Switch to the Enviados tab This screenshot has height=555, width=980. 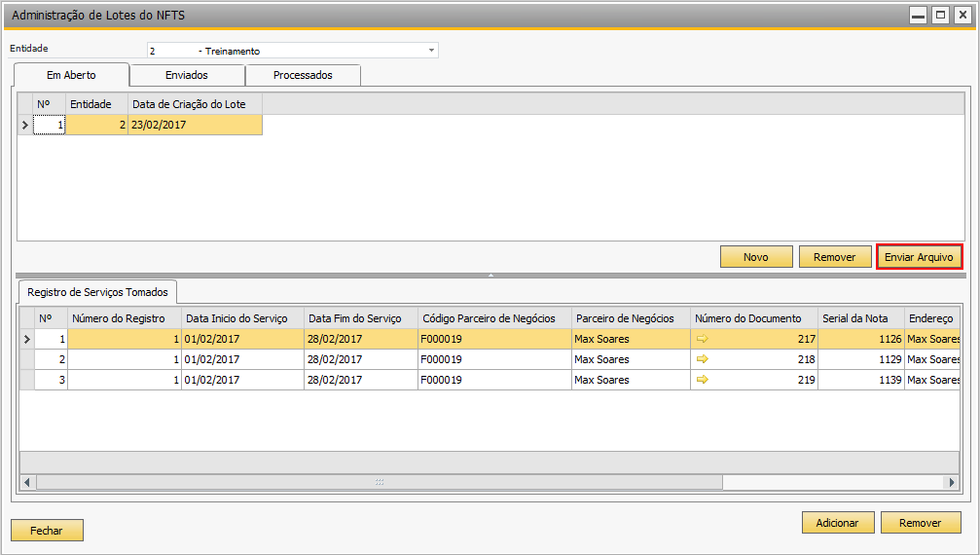187,75
